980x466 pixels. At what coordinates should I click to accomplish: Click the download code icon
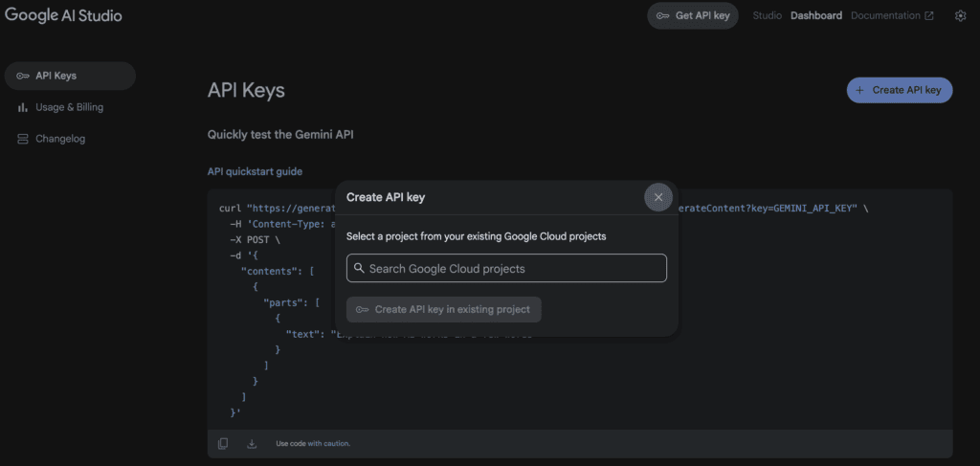click(252, 443)
